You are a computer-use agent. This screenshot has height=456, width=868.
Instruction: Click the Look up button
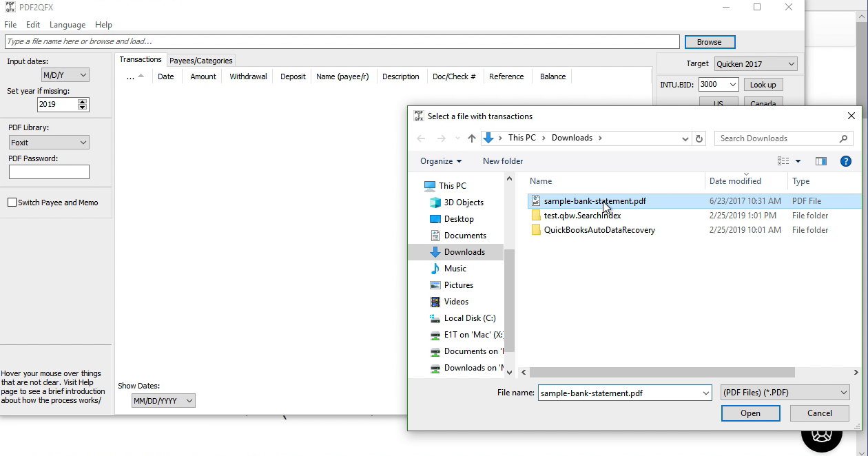(x=763, y=85)
